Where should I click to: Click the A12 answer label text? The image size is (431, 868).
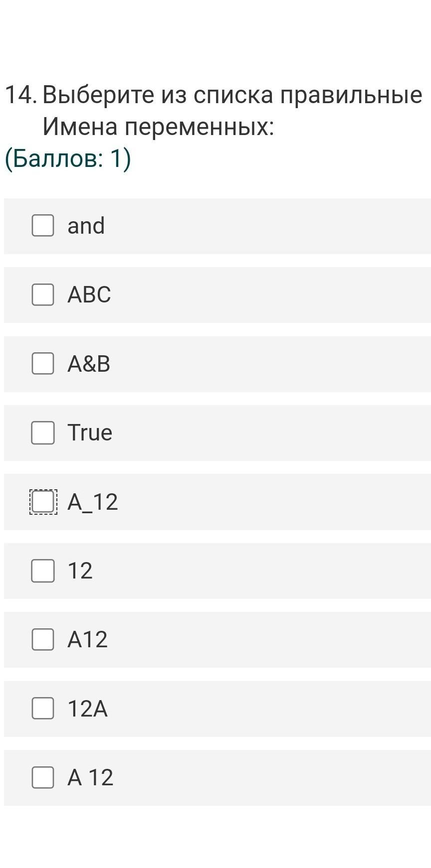87,639
